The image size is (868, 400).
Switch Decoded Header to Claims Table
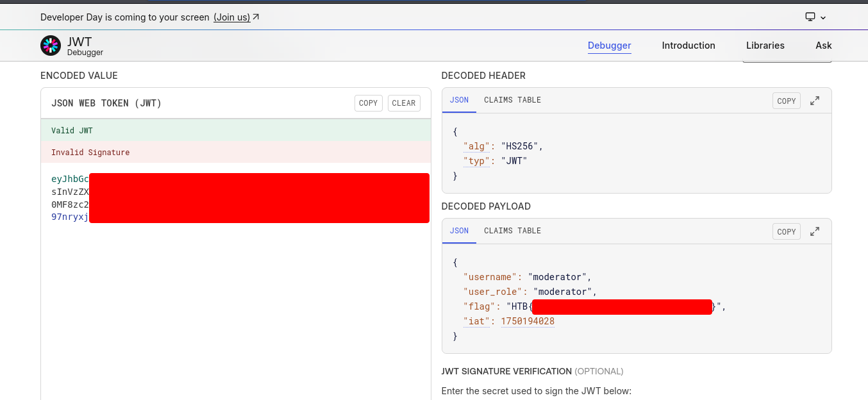(512, 100)
